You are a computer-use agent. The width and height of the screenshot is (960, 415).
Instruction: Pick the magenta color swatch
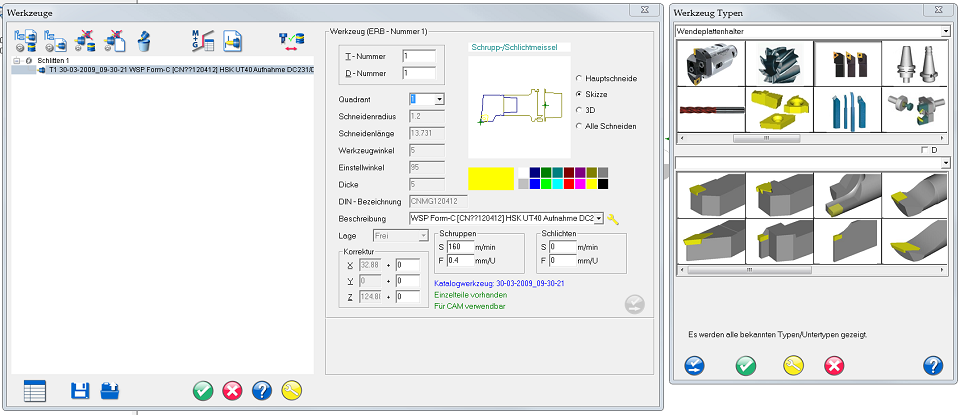click(x=580, y=184)
